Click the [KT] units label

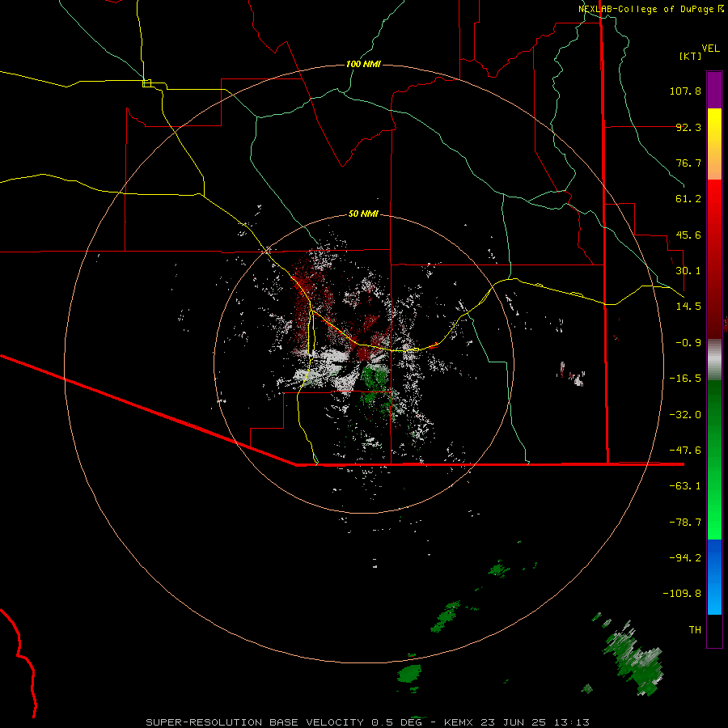[x=690, y=56]
